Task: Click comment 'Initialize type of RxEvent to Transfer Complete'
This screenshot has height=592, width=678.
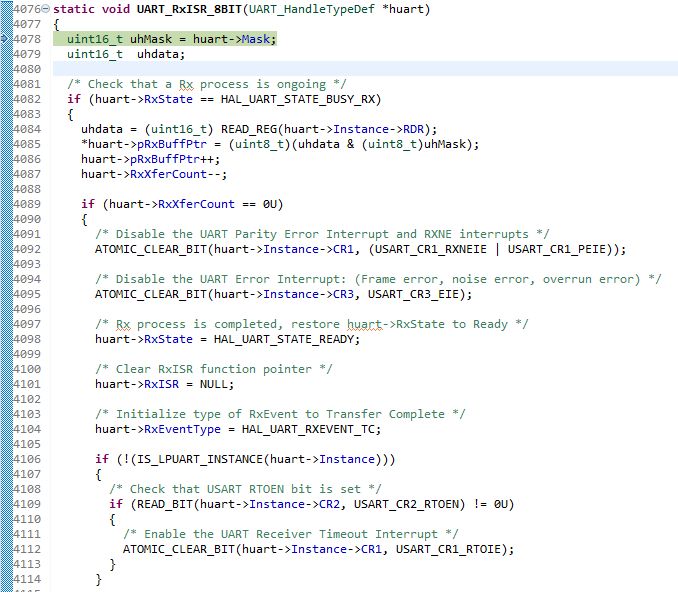Action: 280,414
